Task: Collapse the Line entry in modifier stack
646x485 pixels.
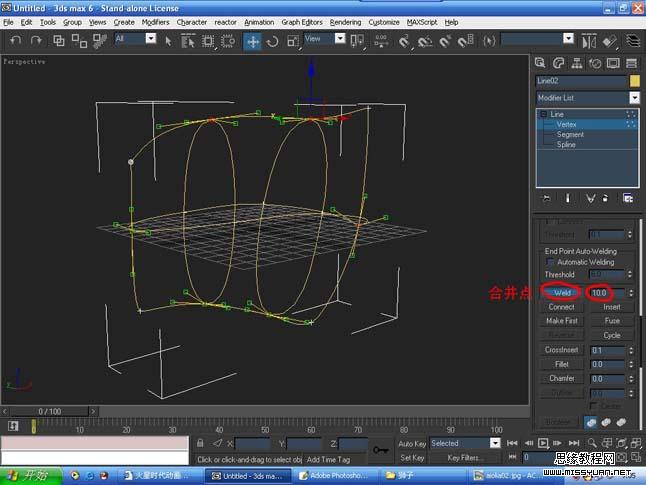Action: pyautogui.click(x=543, y=114)
